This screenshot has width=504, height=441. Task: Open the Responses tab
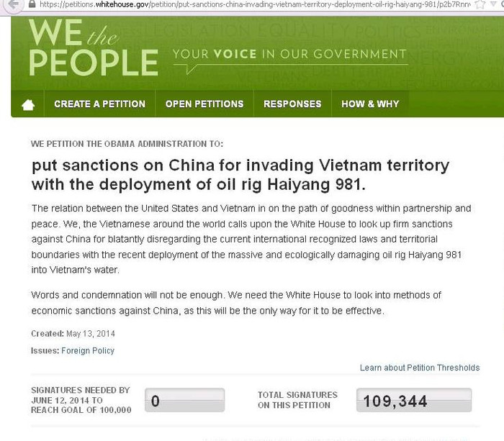pos(292,104)
